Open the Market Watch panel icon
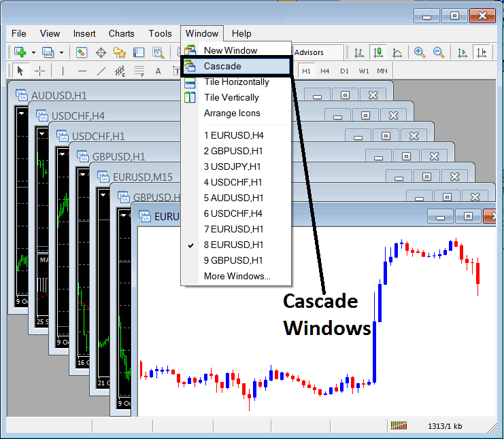The height and width of the screenshot is (439, 504). tap(82, 52)
